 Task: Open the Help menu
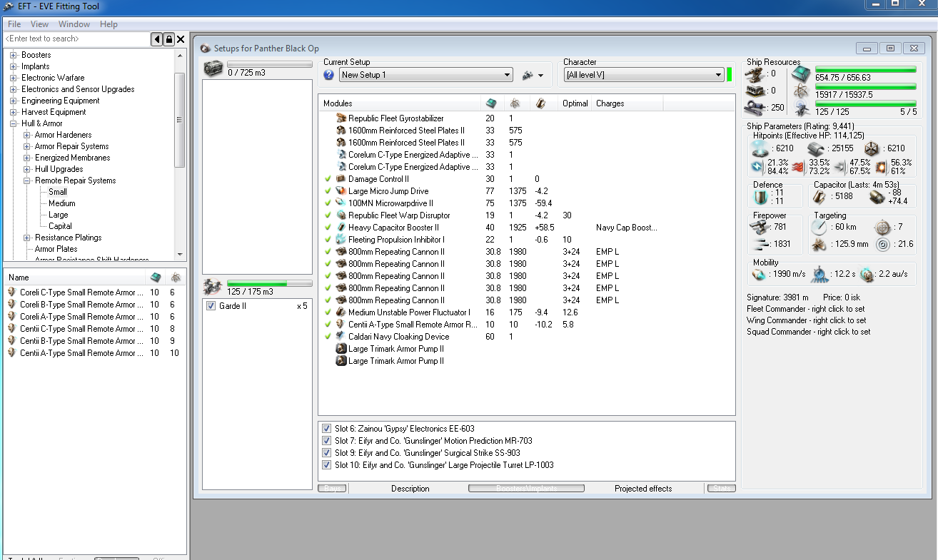pos(109,24)
